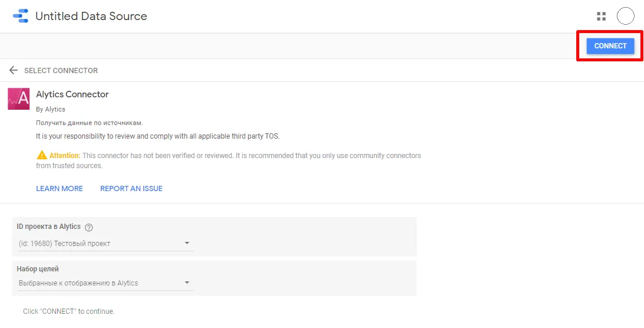
Task: Open the REPORT AN ISSUE link
Action: pyautogui.click(x=131, y=189)
